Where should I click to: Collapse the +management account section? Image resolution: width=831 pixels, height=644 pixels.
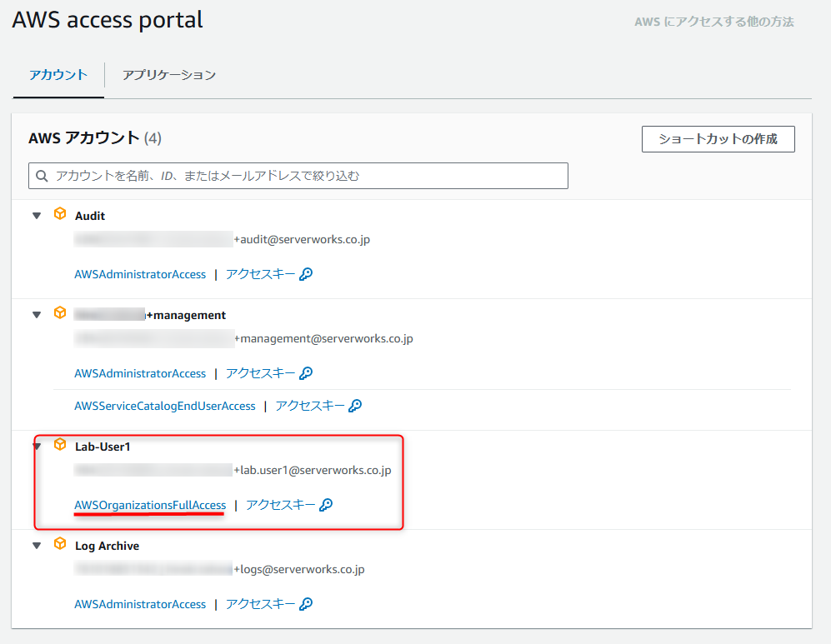tap(37, 315)
